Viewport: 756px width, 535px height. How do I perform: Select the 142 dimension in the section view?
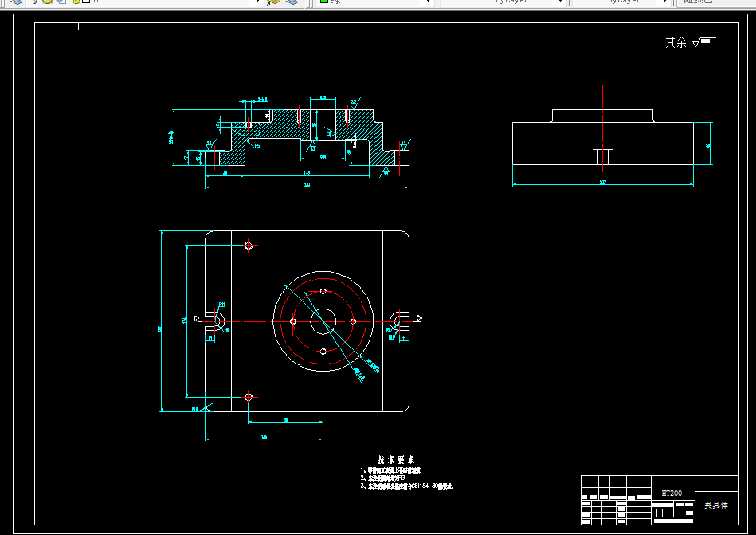[x=307, y=173]
